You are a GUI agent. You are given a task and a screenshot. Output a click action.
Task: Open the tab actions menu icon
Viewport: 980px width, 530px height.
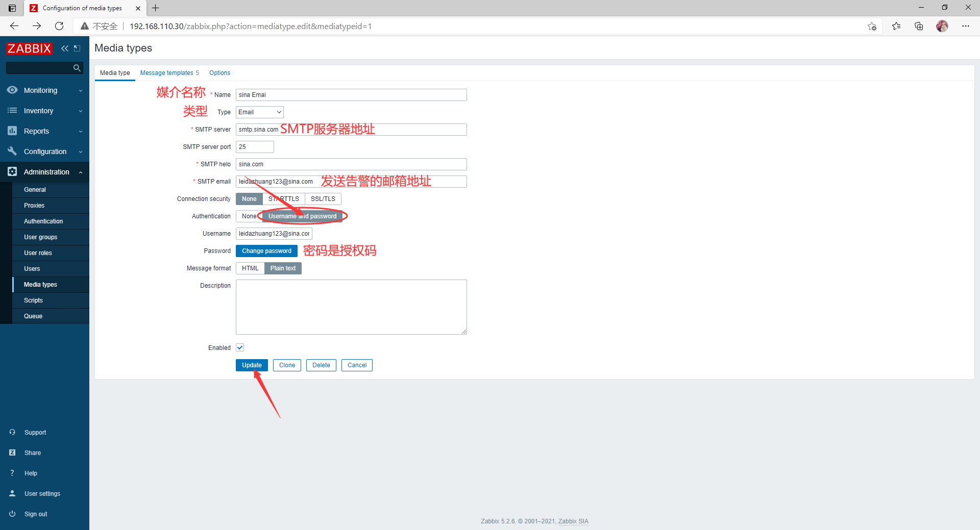12,8
